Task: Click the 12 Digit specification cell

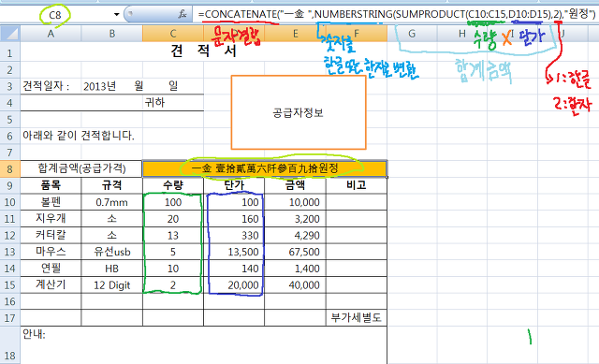Action: pyautogui.click(x=112, y=285)
